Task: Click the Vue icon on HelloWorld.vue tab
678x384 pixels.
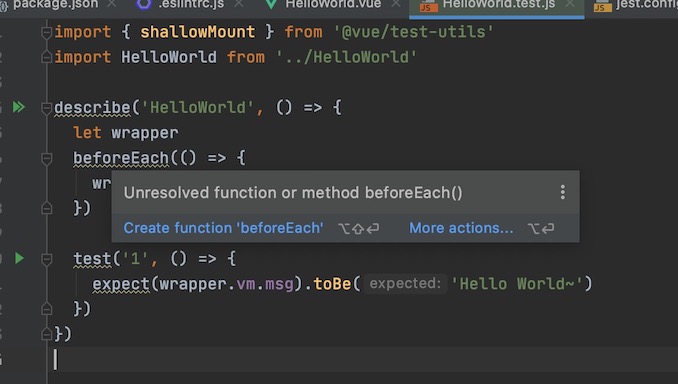Action: [271, 4]
